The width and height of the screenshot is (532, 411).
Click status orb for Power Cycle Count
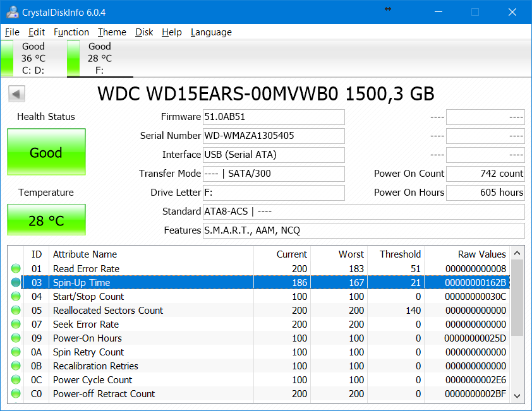pyautogui.click(x=16, y=380)
